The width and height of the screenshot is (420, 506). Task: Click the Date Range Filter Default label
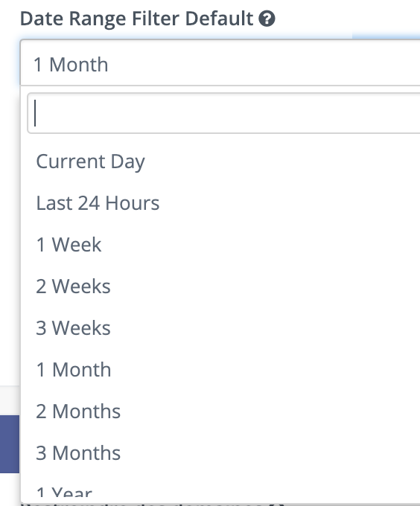(136, 19)
